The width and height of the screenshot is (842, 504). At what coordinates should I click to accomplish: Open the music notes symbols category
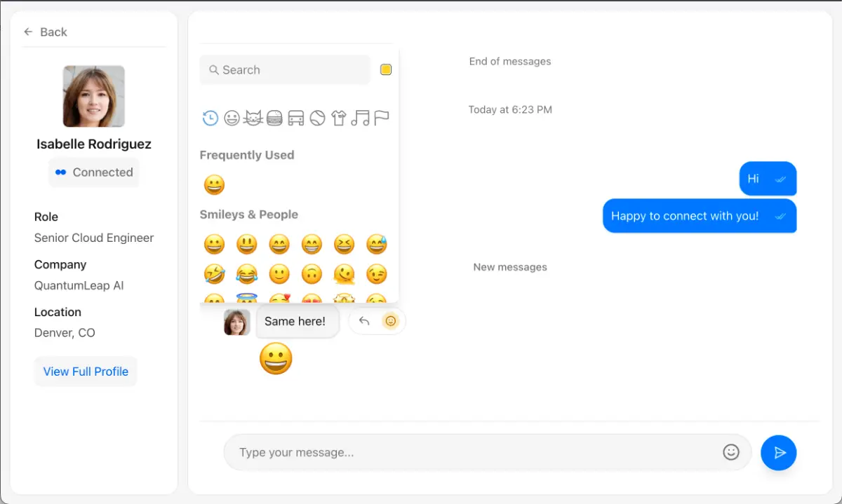pyautogui.click(x=360, y=118)
